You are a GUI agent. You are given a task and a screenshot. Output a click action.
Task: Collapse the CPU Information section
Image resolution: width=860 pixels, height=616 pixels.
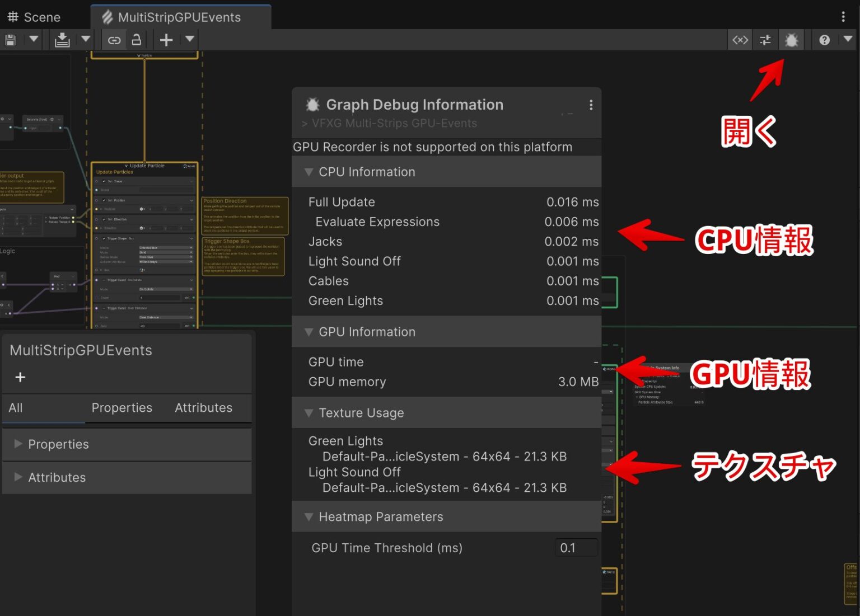point(309,172)
